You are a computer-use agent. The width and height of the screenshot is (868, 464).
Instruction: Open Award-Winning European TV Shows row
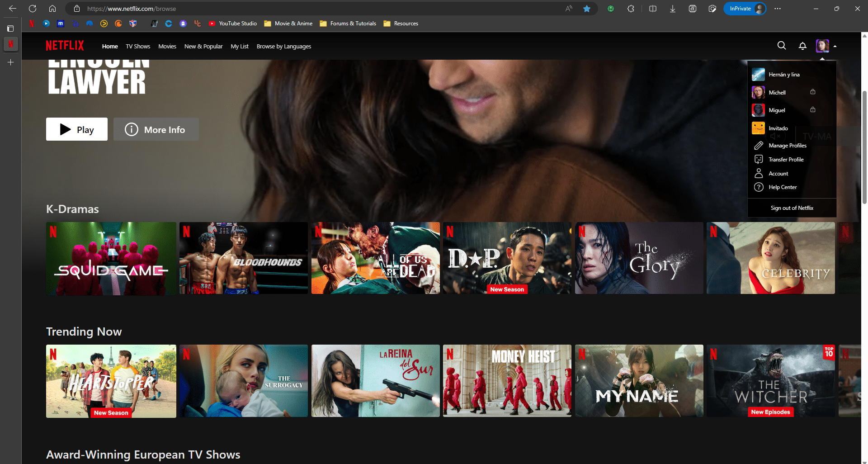[x=143, y=455]
